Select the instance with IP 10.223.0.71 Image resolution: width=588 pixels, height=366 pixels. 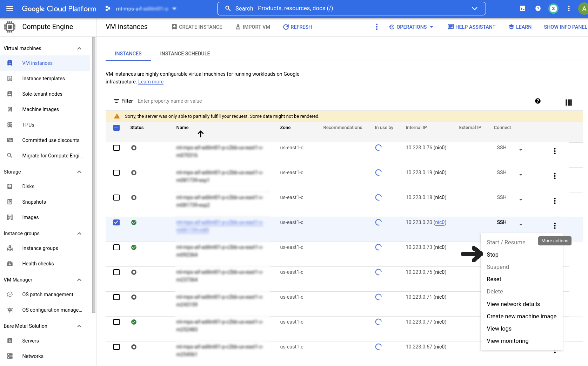tap(116, 297)
